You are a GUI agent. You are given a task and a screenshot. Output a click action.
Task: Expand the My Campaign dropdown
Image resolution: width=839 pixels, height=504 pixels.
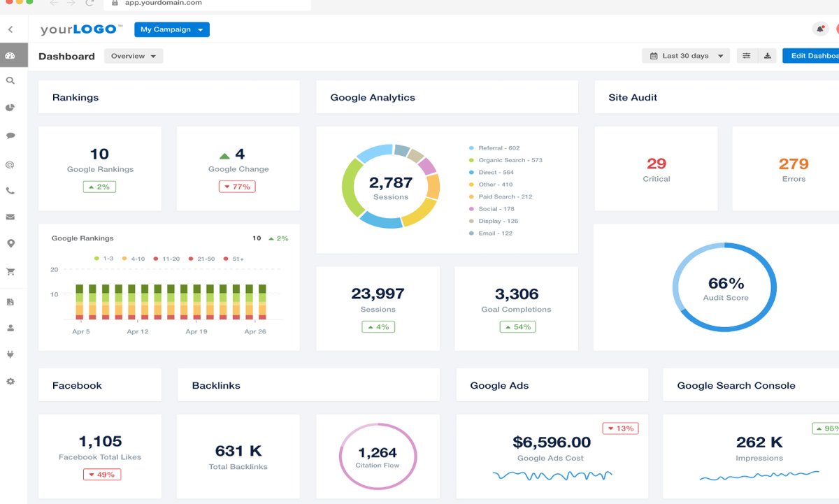click(172, 29)
